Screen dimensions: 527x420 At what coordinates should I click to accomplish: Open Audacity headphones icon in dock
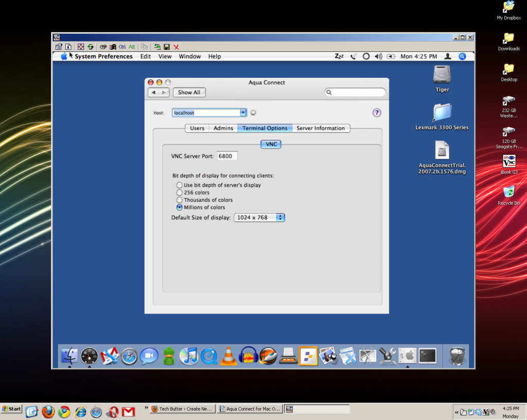249,356
